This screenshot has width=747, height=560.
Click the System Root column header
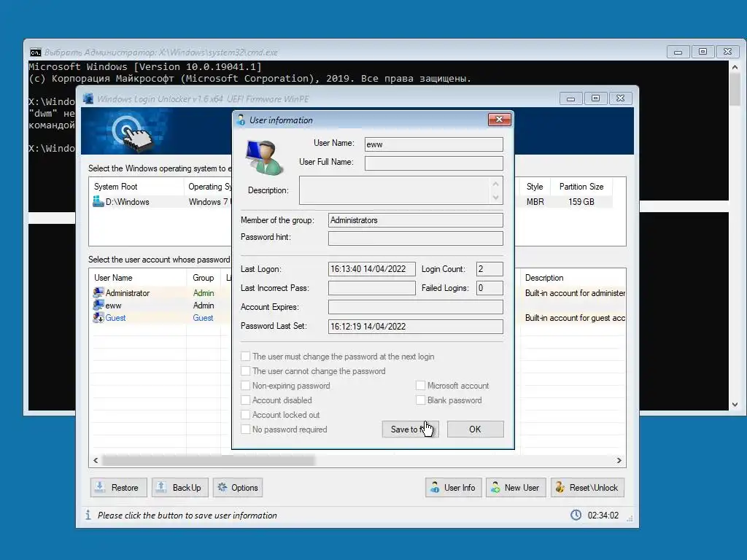click(136, 187)
